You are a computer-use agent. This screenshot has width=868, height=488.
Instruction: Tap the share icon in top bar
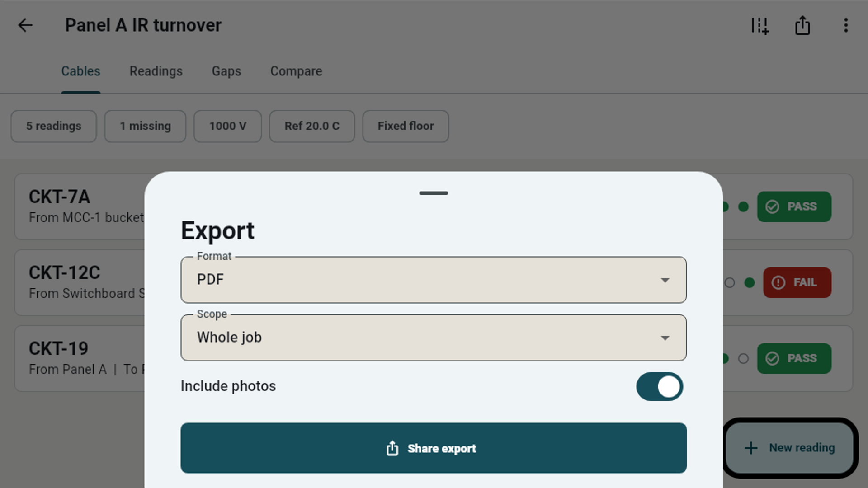tap(802, 25)
